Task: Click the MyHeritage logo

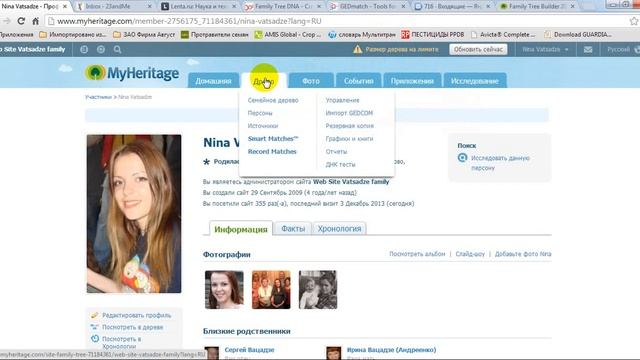Action: [132, 73]
